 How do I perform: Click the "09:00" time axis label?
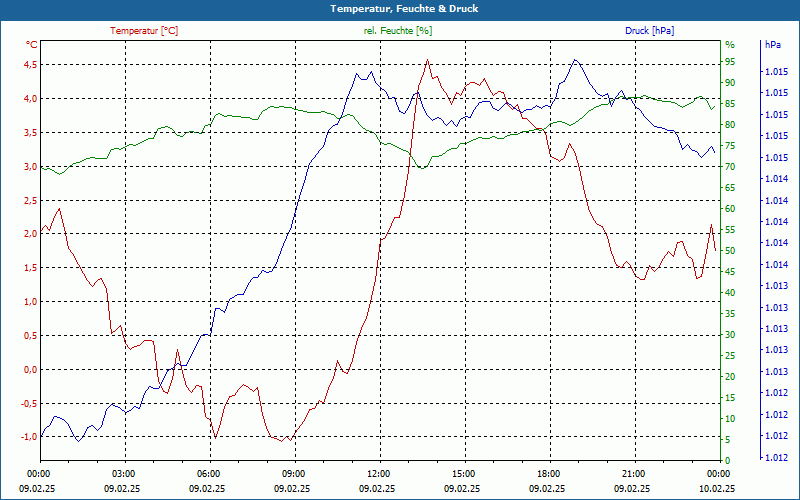point(294,473)
